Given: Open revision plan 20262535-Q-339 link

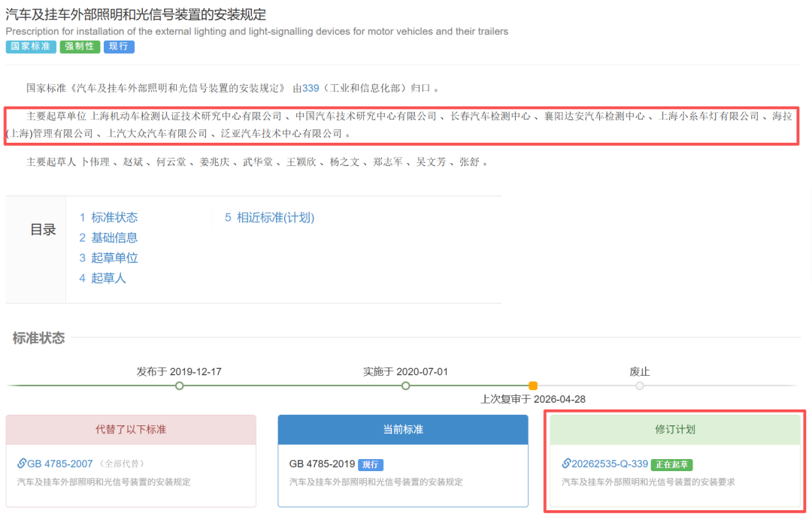Looking at the screenshot, I should click(x=610, y=464).
